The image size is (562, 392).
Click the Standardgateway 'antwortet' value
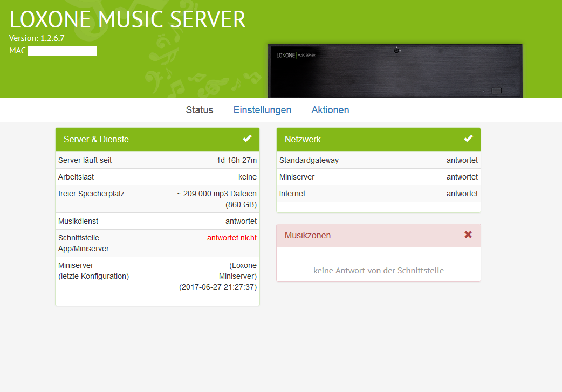[x=462, y=160]
